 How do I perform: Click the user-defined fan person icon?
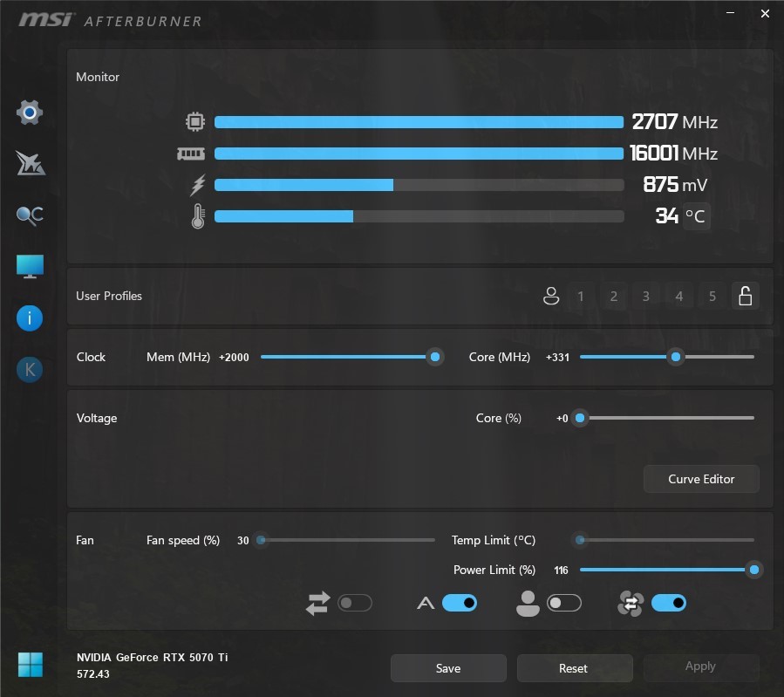coord(528,603)
